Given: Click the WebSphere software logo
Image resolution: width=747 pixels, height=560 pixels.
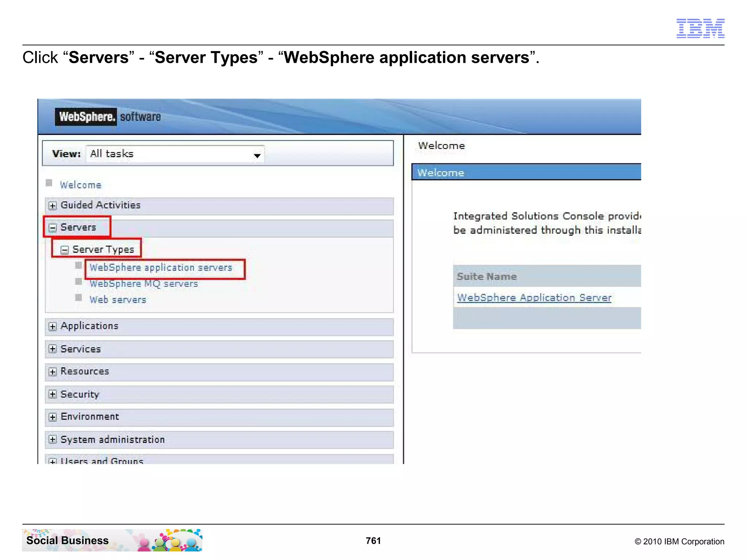Looking at the screenshot, I should coord(108,117).
